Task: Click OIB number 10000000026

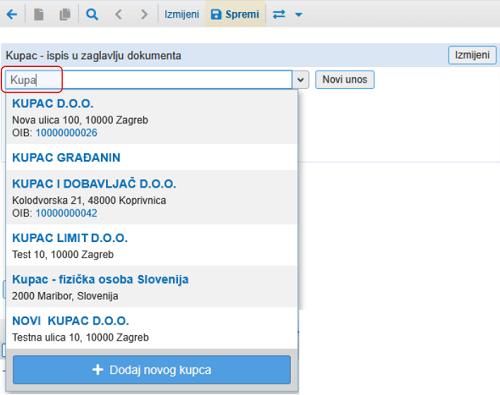Action: [x=66, y=133]
